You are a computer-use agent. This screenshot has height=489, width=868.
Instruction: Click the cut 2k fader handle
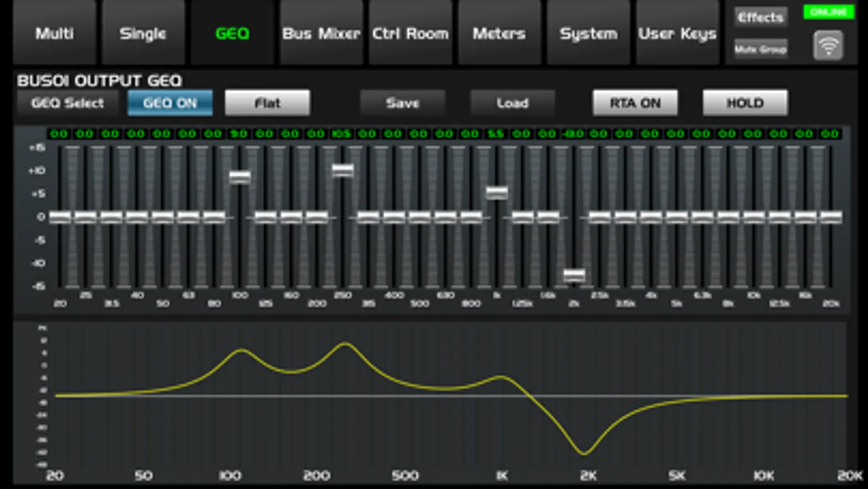[x=574, y=275]
